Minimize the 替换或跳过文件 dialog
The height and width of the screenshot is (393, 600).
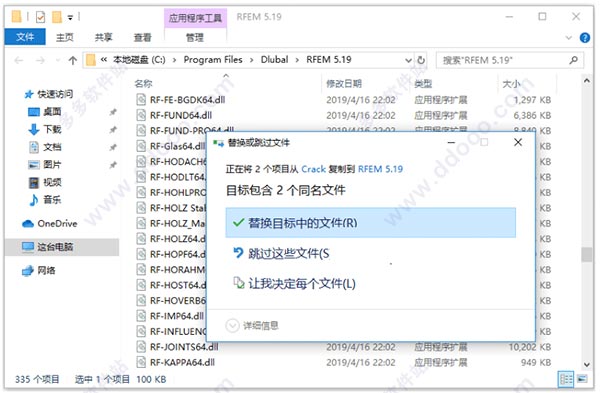[452, 142]
